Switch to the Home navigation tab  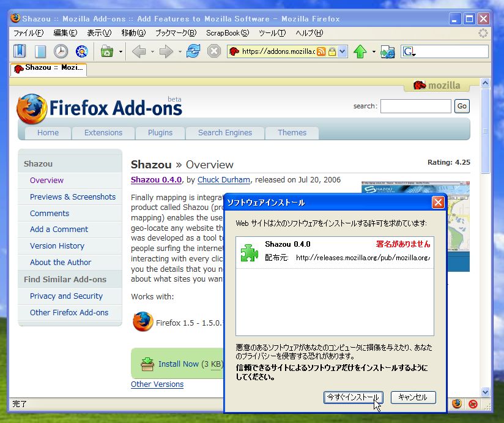(x=48, y=132)
